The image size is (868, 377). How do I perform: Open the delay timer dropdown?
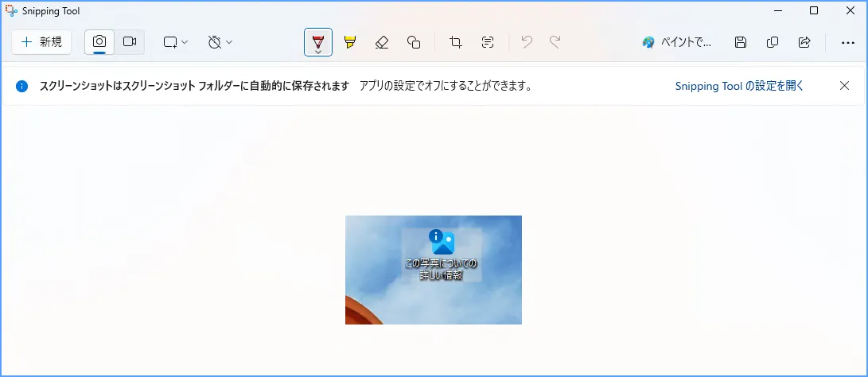click(x=220, y=42)
